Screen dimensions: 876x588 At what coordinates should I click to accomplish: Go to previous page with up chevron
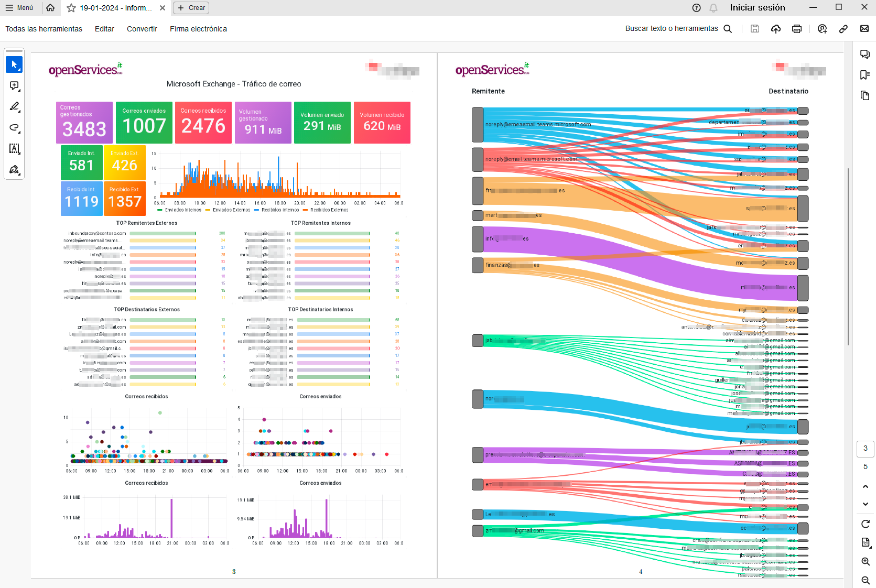point(866,486)
